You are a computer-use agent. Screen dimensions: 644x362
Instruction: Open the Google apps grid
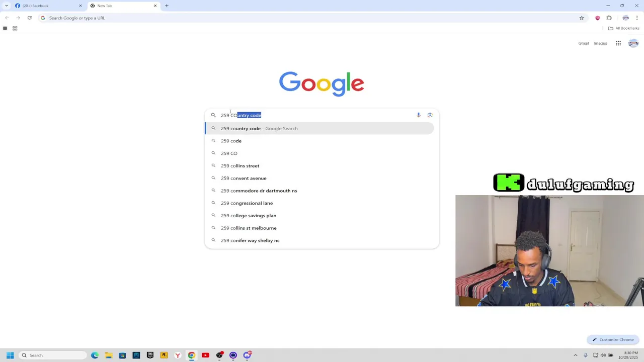tap(618, 43)
